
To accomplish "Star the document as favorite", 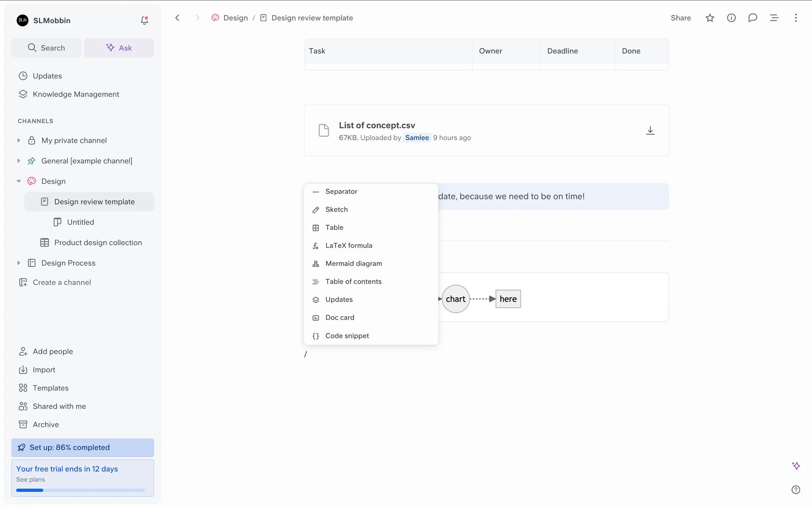I will [710, 18].
